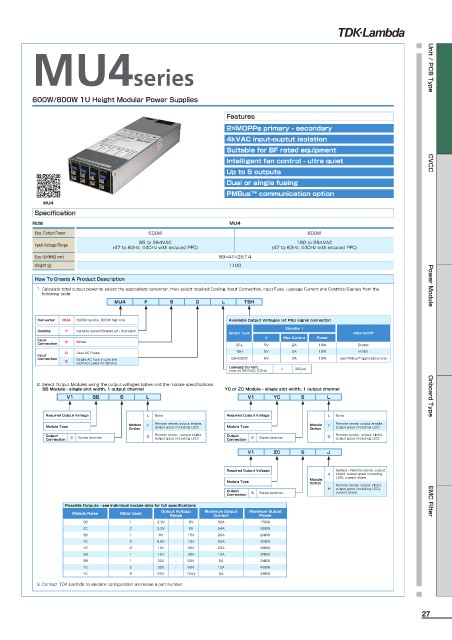Select the 'Up to 5 outputs' feature bar
Image resolution: width=452 pixels, height=640 pixels.
[x=309, y=172]
